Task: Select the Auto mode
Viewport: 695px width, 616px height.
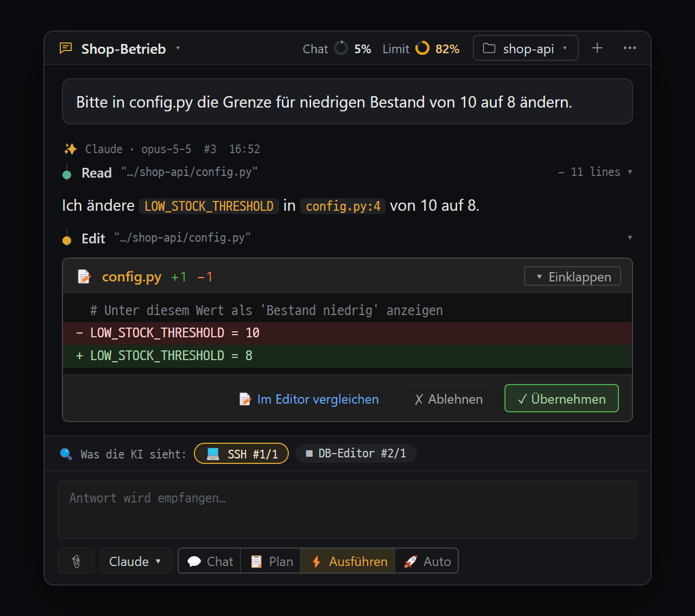Action: (x=427, y=561)
